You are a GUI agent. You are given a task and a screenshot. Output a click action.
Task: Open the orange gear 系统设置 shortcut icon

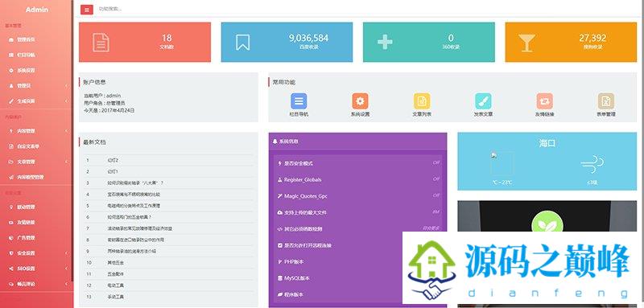(360, 101)
